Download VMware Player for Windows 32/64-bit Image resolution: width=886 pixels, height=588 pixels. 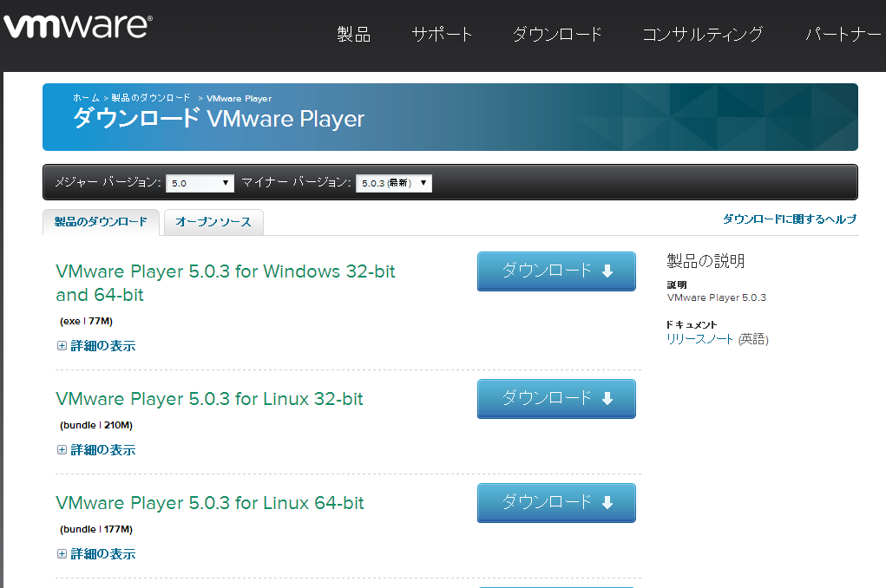[x=556, y=271]
